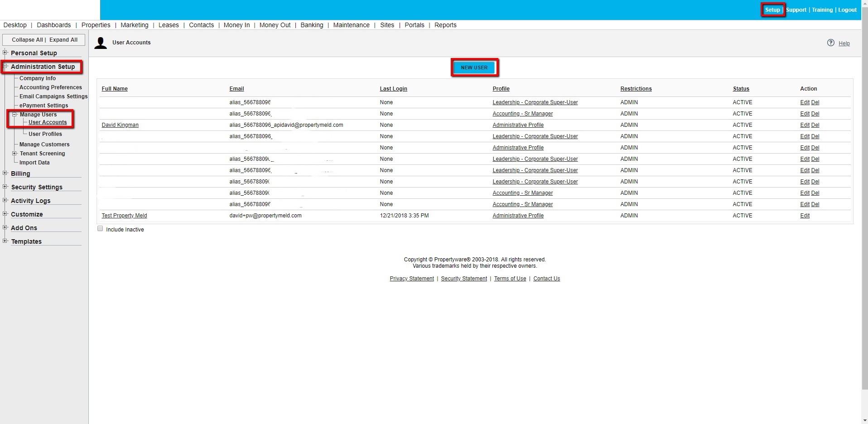Viewport: 868px width, 424px height.
Task: Collapse the Manage Users tree node
Action: pyautogui.click(x=14, y=115)
